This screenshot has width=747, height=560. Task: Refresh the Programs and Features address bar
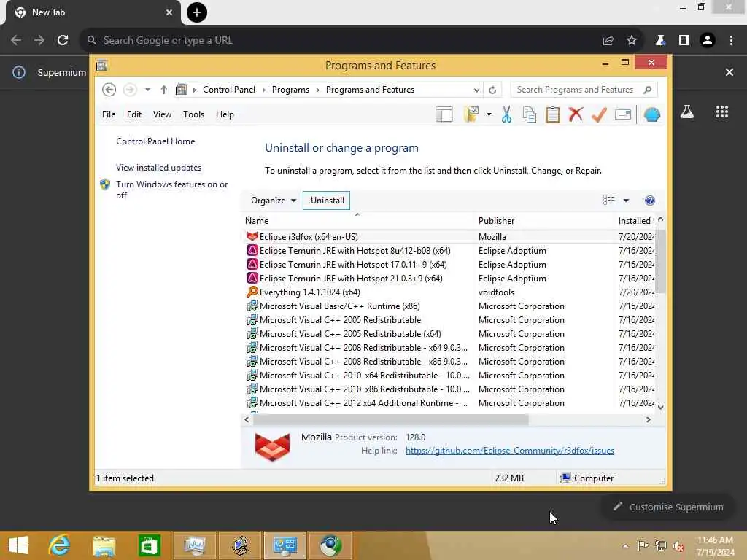click(492, 90)
